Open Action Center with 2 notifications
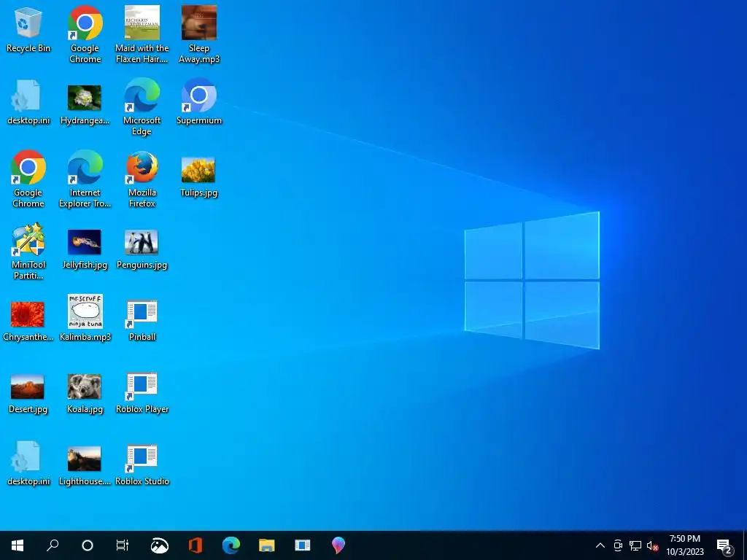The width and height of the screenshot is (747, 560). pos(724,545)
